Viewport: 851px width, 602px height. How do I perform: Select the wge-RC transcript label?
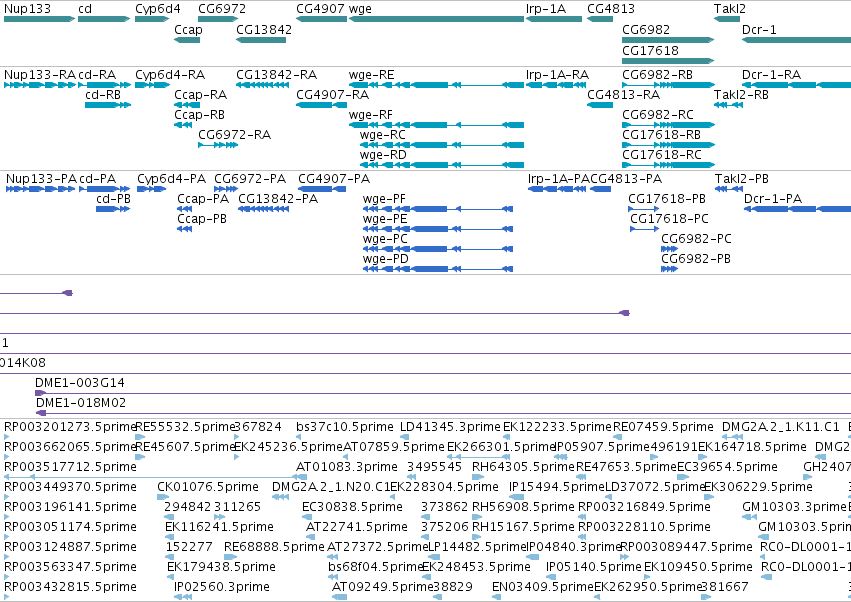(x=383, y=135)
